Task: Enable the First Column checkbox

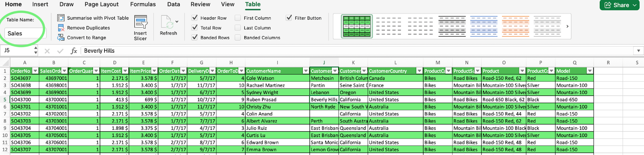Action: pos(238,18)
